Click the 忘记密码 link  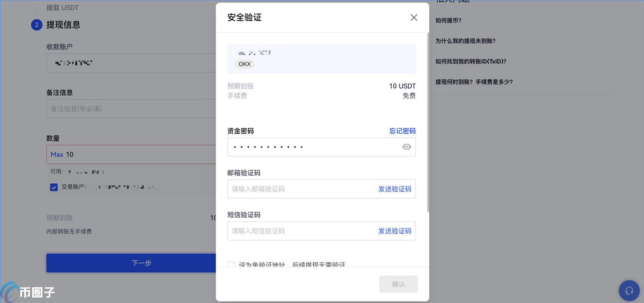tap(402, 131)
